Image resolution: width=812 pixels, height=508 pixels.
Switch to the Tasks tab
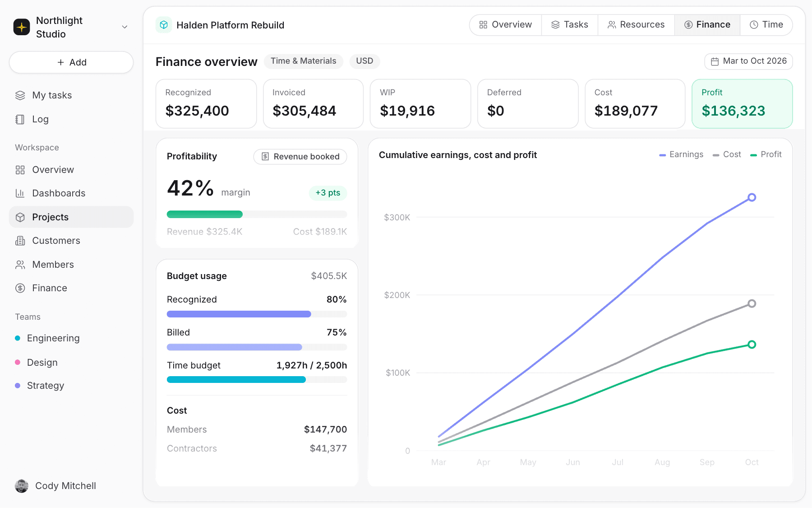click(x=570, y=25)
